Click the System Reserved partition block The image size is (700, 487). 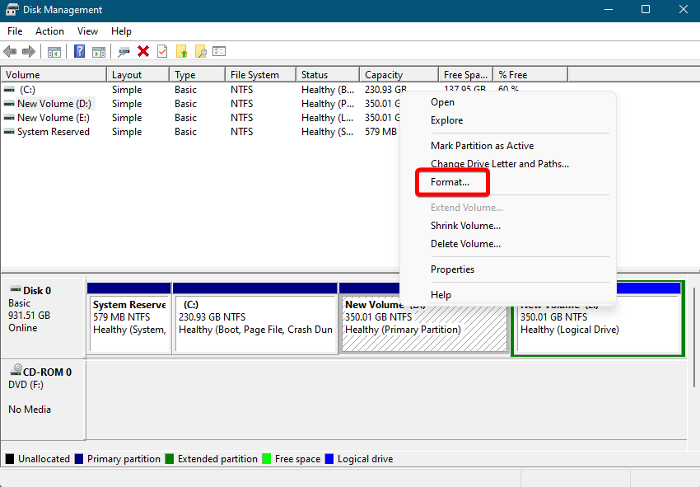tap(129, 320)
